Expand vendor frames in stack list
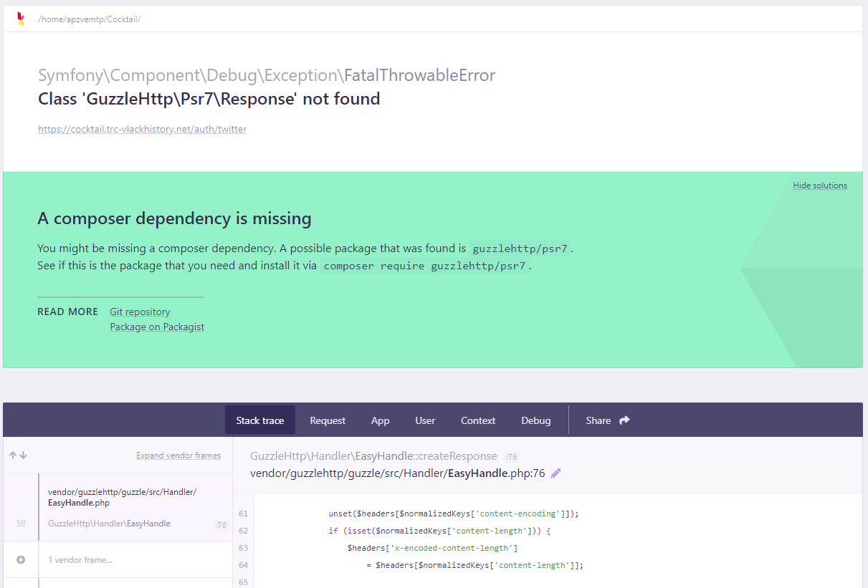 coord(178,456)
